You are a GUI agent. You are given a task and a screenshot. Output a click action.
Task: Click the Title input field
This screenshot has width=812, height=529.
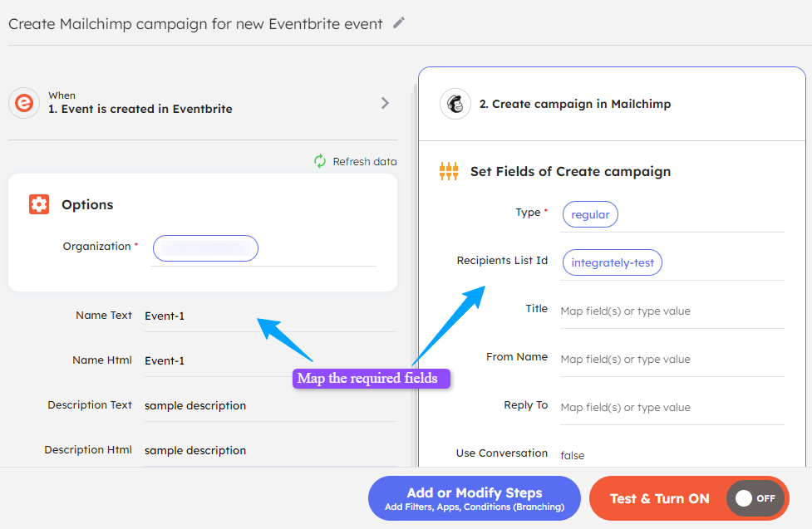[x=671, y=311]
